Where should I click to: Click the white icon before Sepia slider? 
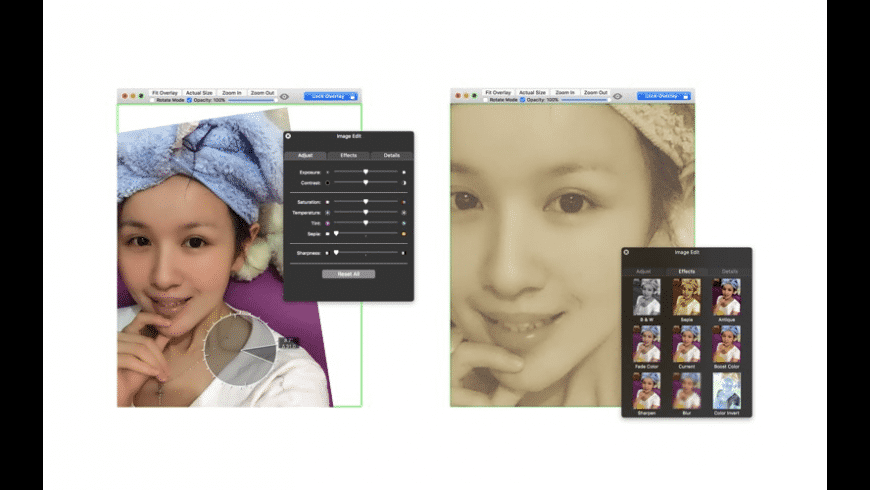click(x=327, y=234)
